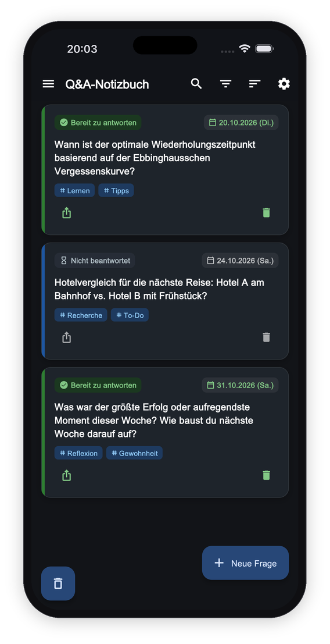Image resolution: width=330 pixels, height=644 pixels.
Task: Tap the bottom-left trash bin floating button
Action: (x=58, y=583)
